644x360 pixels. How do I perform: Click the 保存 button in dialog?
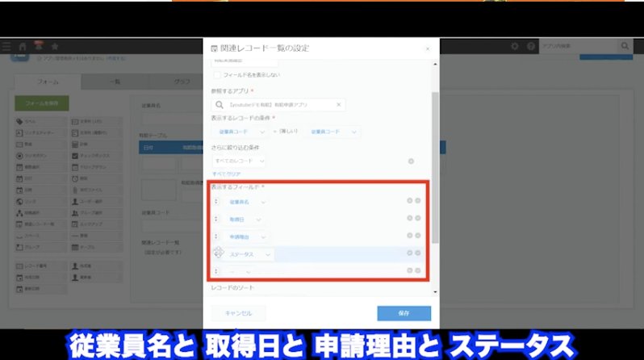[x=404, y=313]
